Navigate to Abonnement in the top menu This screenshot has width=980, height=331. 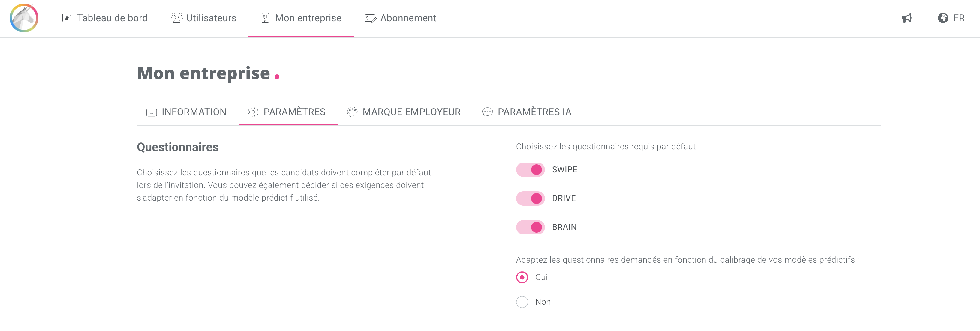coord(408,18)
